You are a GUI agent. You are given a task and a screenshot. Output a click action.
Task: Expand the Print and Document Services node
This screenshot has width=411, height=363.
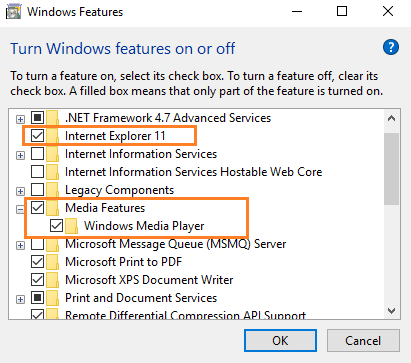(20, 299)
